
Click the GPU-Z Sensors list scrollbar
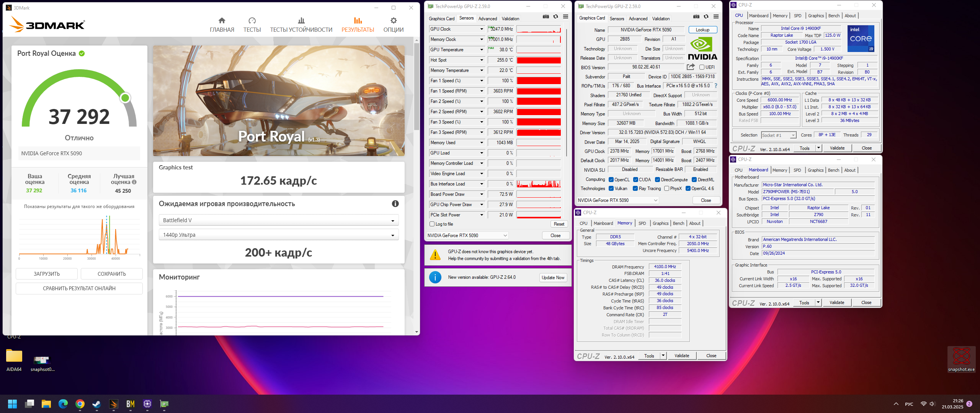566,92
